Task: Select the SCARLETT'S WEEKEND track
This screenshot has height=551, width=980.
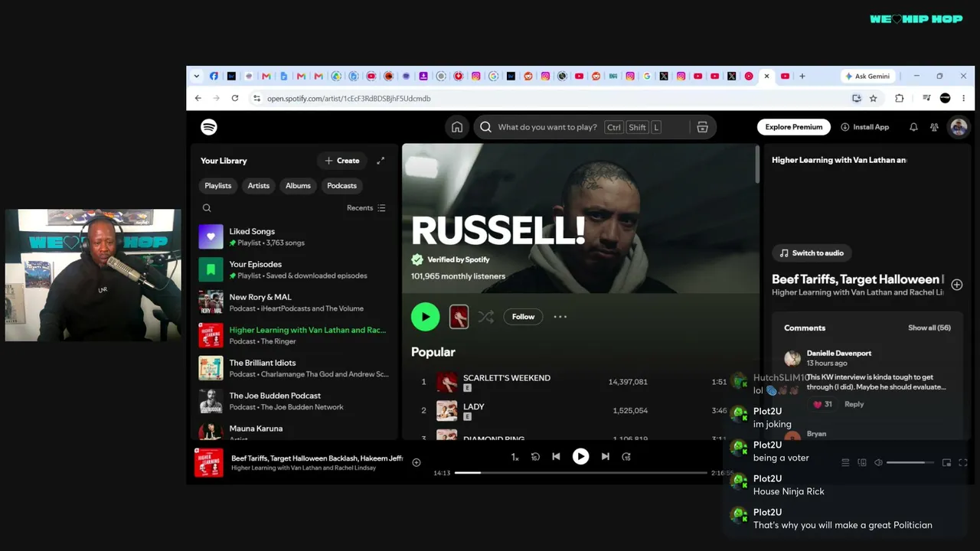Action: tap(506, 378)
